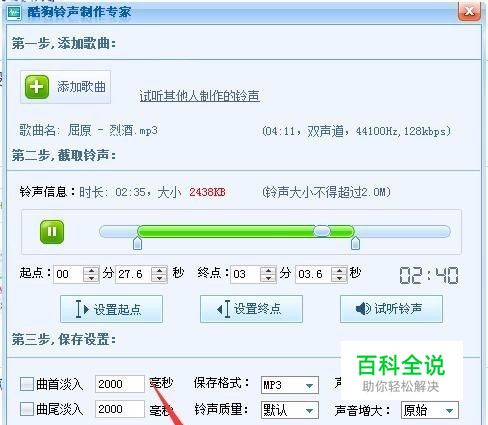488x425 pixels.
Task: Click the app icon in the title bar
Action: [14, 13]
